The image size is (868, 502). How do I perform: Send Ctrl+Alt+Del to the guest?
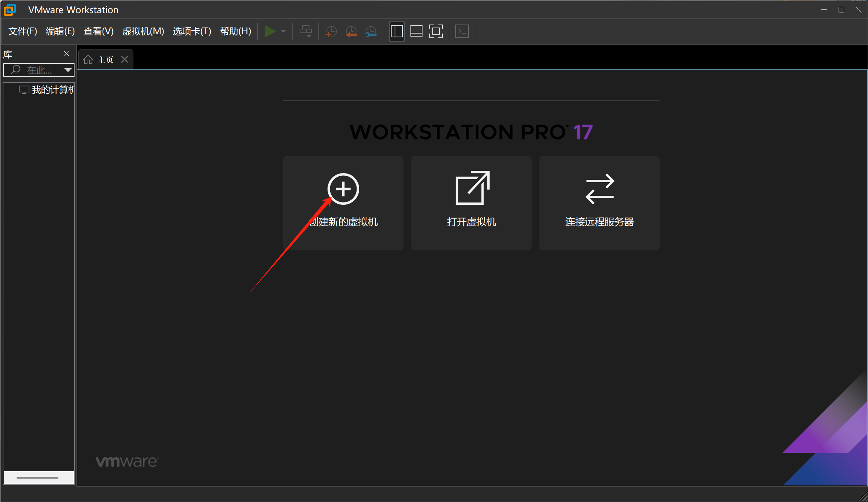(305, 31)
